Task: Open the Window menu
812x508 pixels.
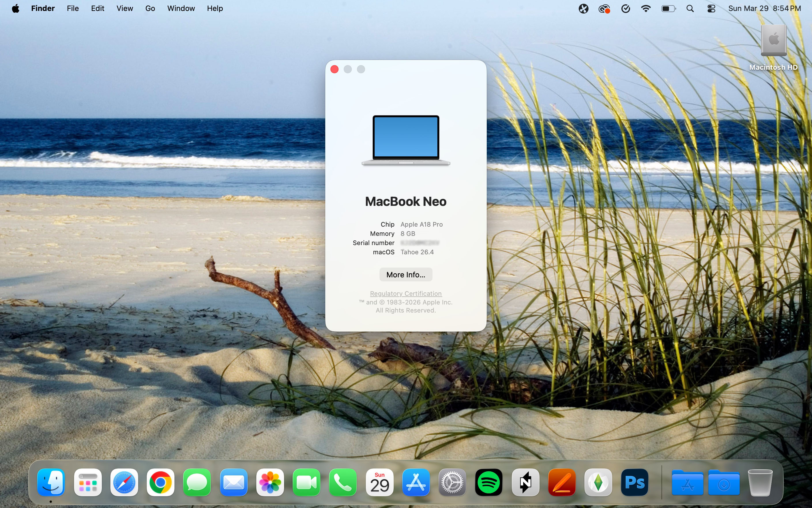Action: click(181, 8)
